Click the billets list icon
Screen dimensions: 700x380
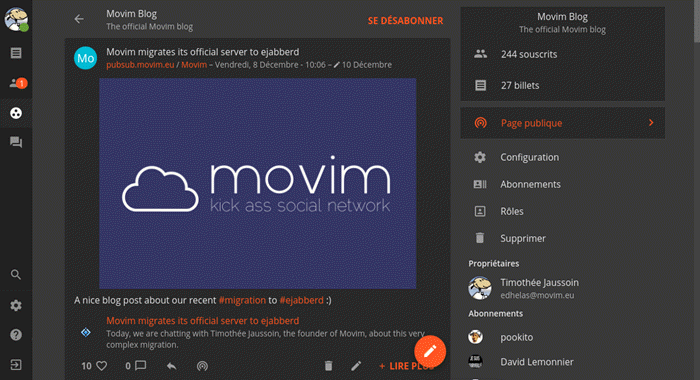coord(480,85)
